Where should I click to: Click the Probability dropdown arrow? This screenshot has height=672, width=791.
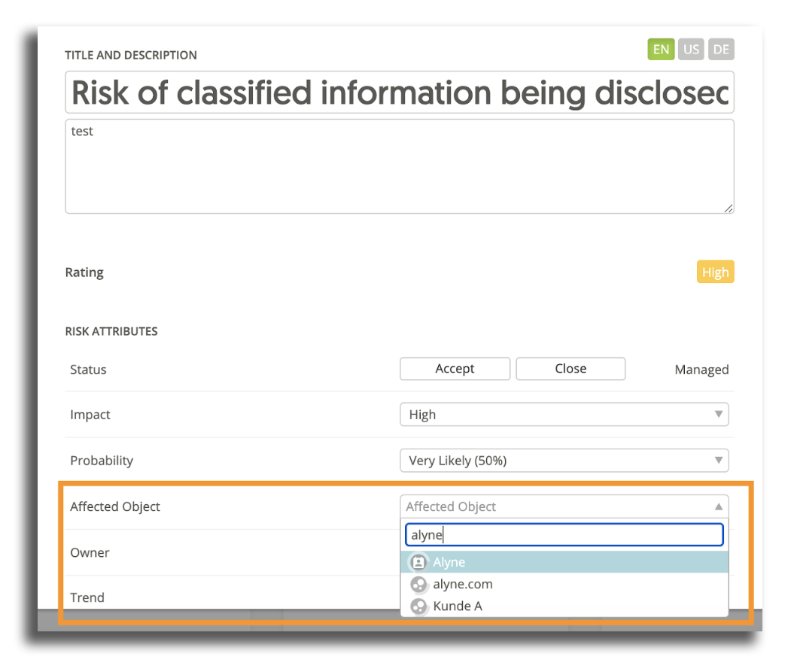click(x=719, y=460)
